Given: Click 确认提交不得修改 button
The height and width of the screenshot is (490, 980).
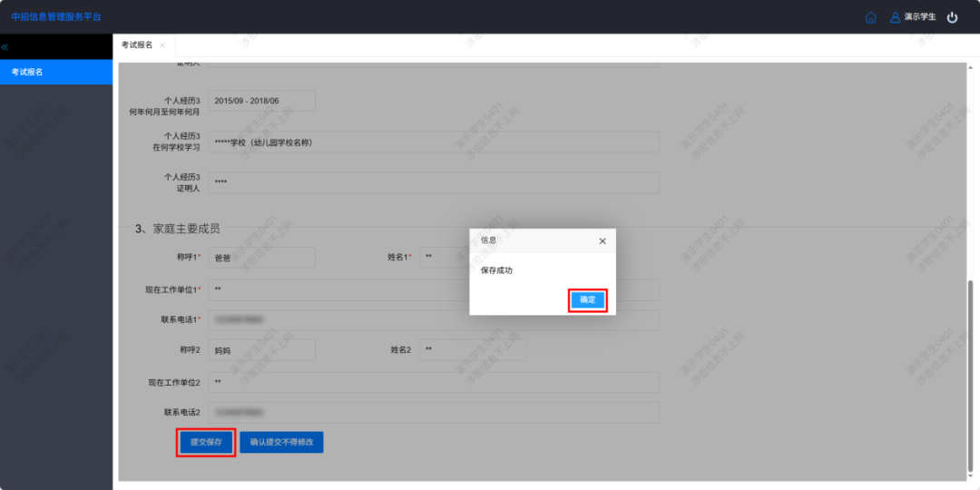Looking at the screenshot, I should [x=281, y=442].
